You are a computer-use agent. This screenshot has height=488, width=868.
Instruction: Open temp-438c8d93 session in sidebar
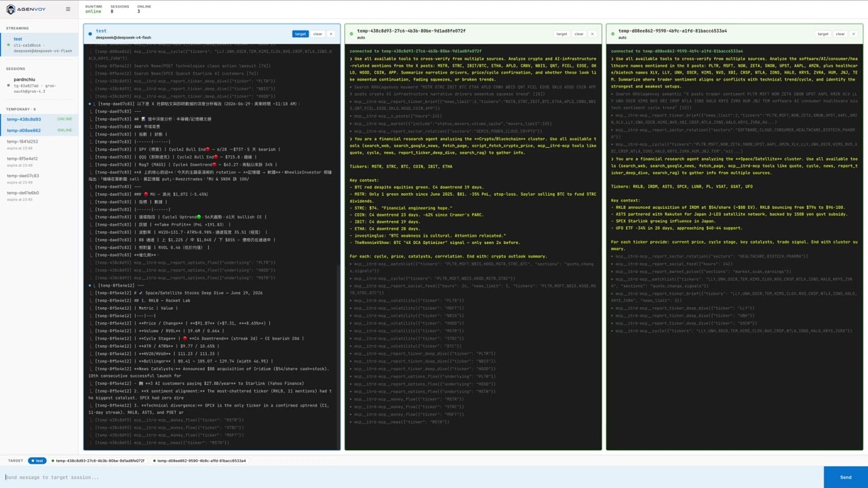tap(39, 119)
